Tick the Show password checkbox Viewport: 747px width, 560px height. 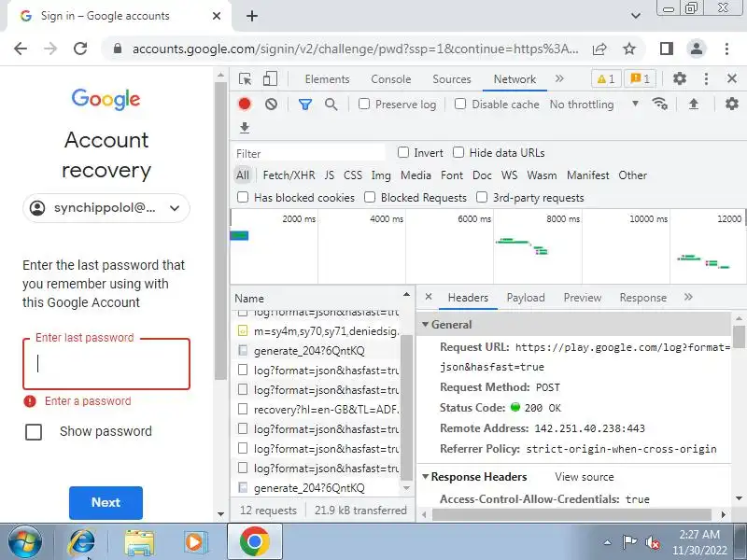pyautogui.click(x=34, y=432)
